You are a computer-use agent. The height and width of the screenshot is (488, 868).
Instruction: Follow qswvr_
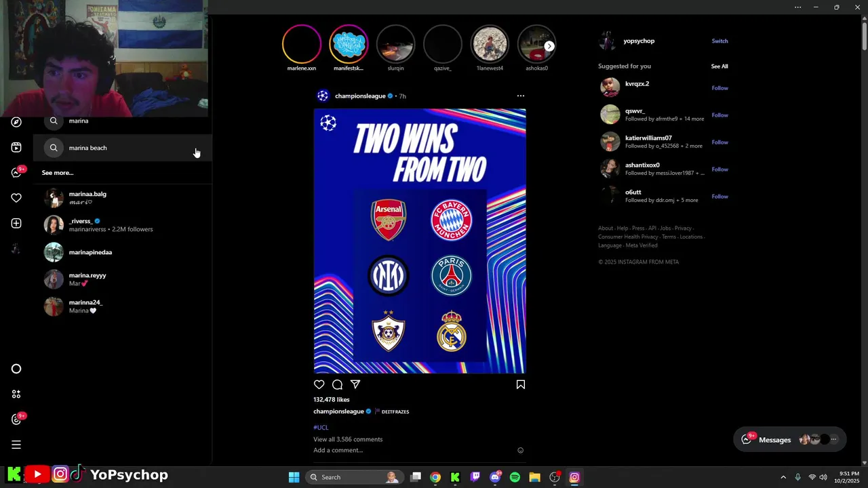coord(719,115)
